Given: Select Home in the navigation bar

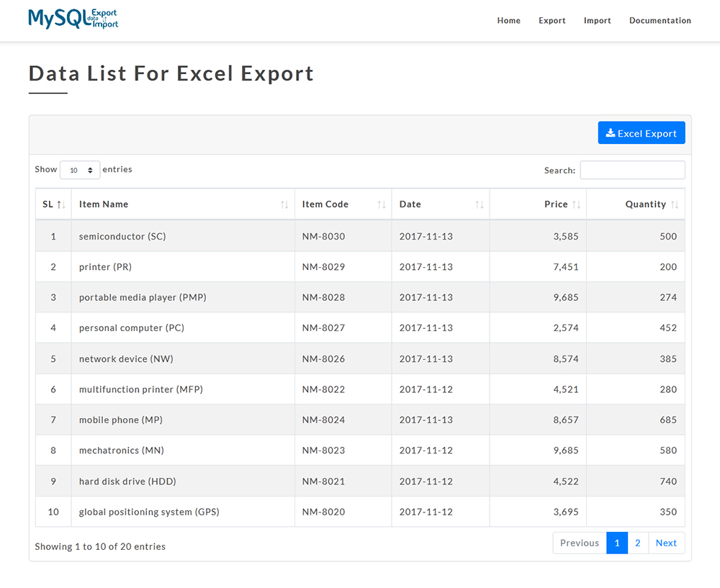Looking at the screenshot, I should pyautogui.click(x=508, y=21).
